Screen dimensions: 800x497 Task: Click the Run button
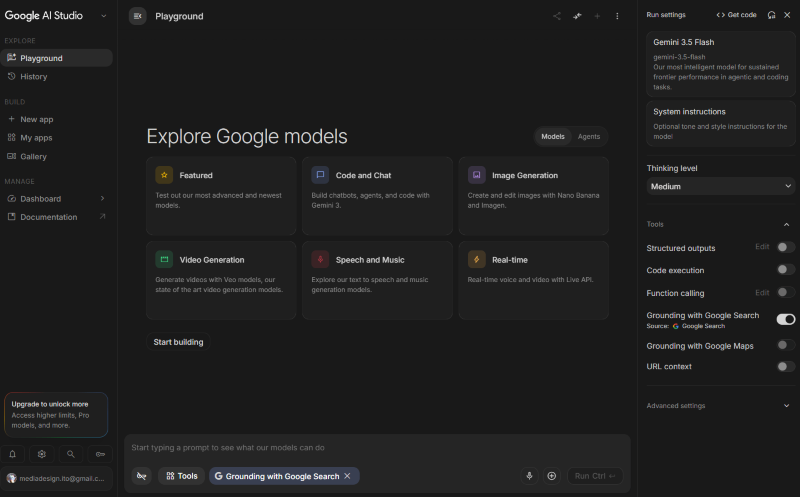pos(595,476)
